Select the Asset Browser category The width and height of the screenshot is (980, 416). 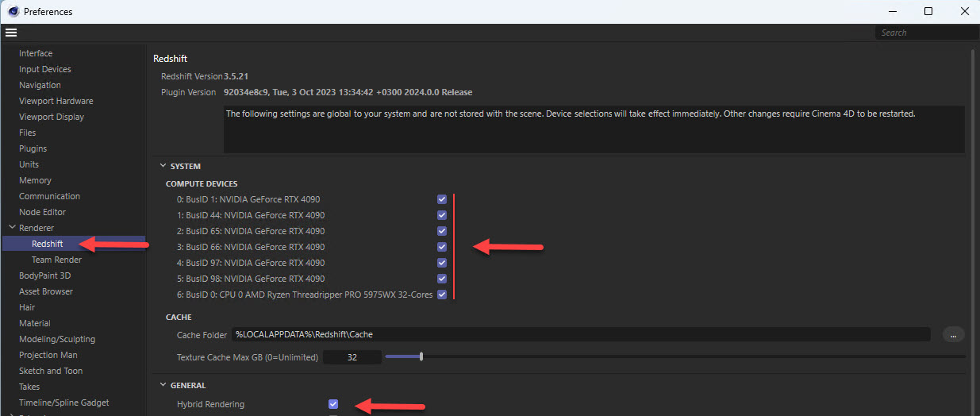coord(46,291)
